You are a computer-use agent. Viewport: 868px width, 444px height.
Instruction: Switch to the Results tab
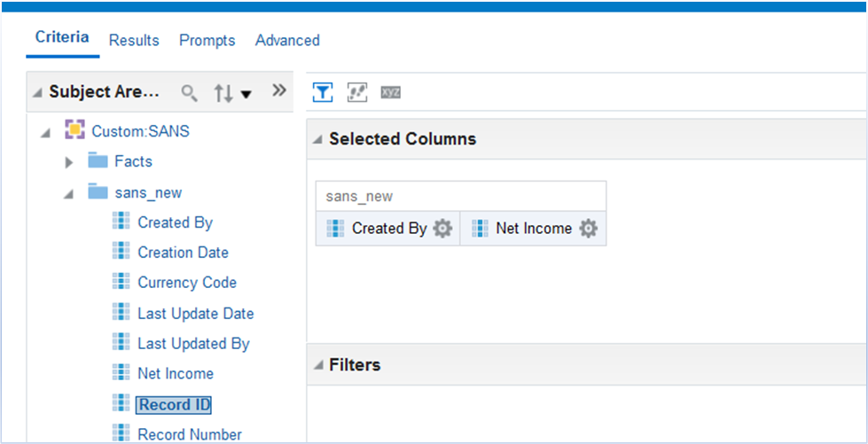[134, 41]
